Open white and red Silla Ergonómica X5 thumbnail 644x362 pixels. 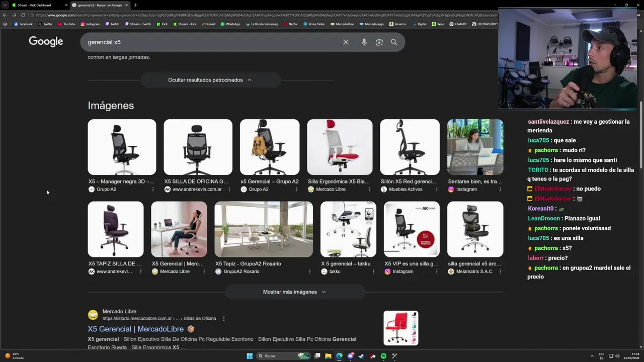[340, 147]
